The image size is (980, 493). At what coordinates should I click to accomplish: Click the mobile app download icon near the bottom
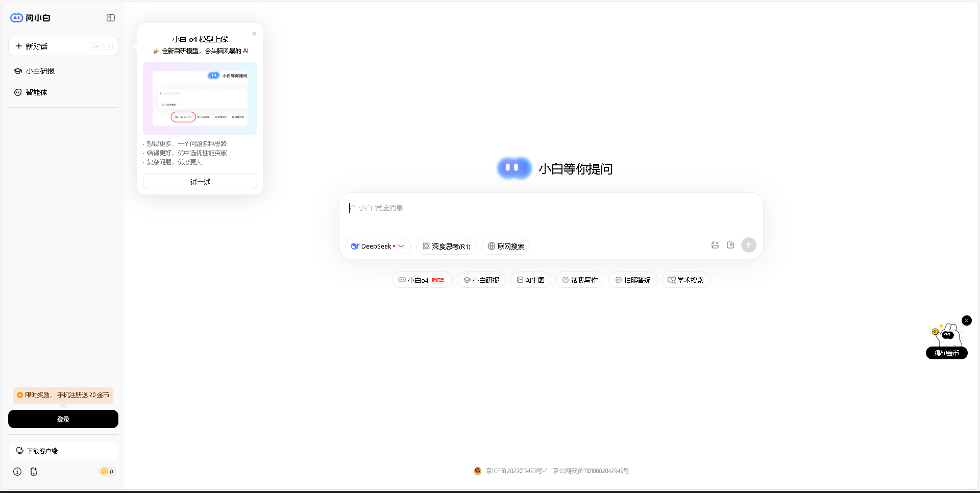pyautogui.click(x=34, y=472)
